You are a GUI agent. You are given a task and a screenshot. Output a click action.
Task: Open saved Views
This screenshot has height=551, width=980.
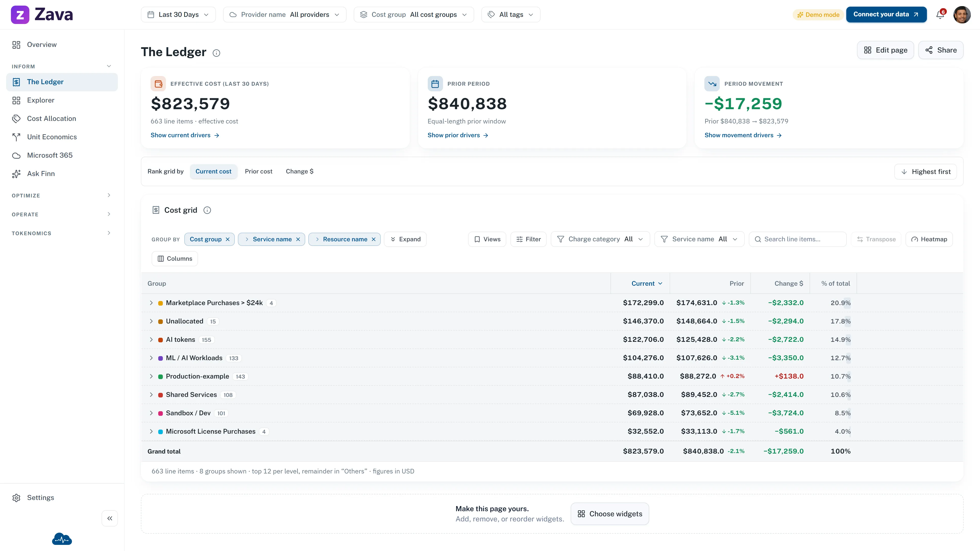487,239
